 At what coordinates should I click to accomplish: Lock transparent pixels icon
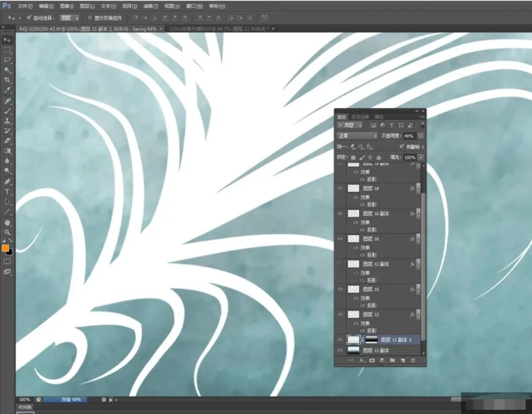[353, 157]
